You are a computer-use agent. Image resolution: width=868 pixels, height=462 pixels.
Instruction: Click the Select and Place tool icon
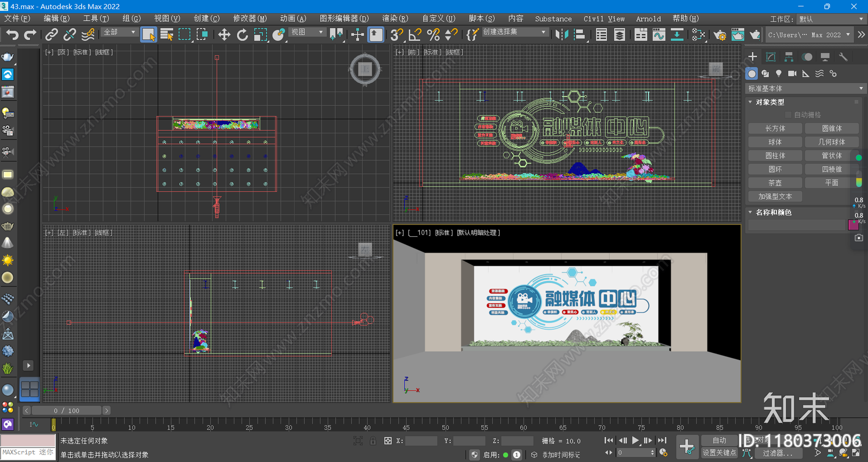point(278,35)
